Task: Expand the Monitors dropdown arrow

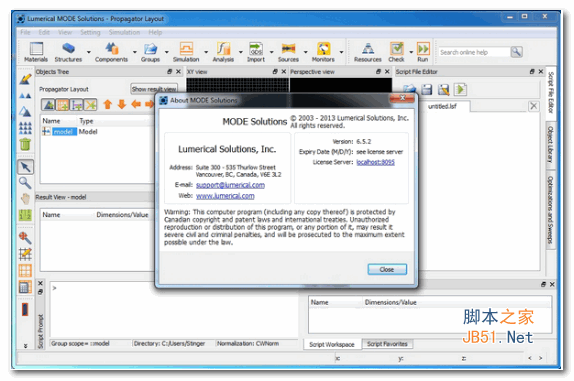Action: pyautogui.click(x=341, y=52)
